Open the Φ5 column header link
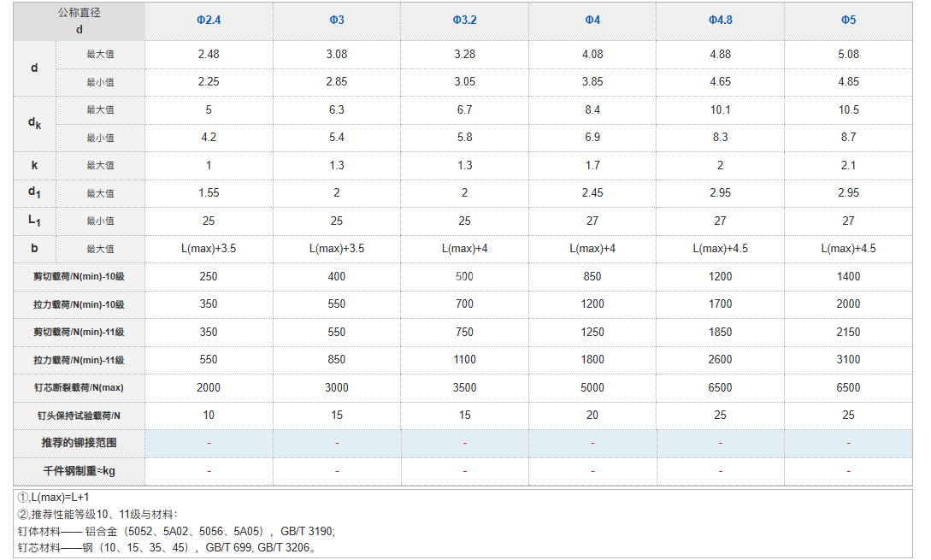Image resolution: width=931 pixels, height=560 pixels. 848,20
